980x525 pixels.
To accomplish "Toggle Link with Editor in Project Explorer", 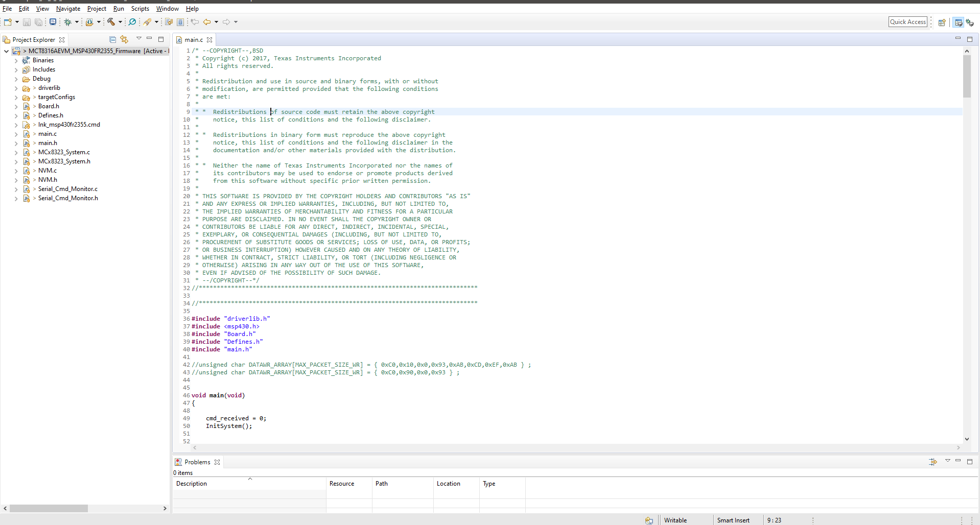I will [124, 39].
